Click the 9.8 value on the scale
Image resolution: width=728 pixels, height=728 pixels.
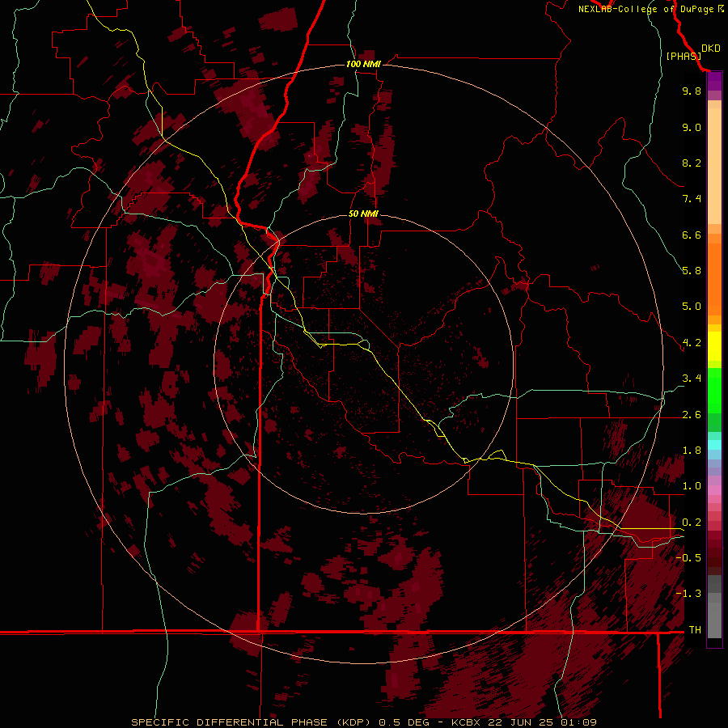pos(692,91)
